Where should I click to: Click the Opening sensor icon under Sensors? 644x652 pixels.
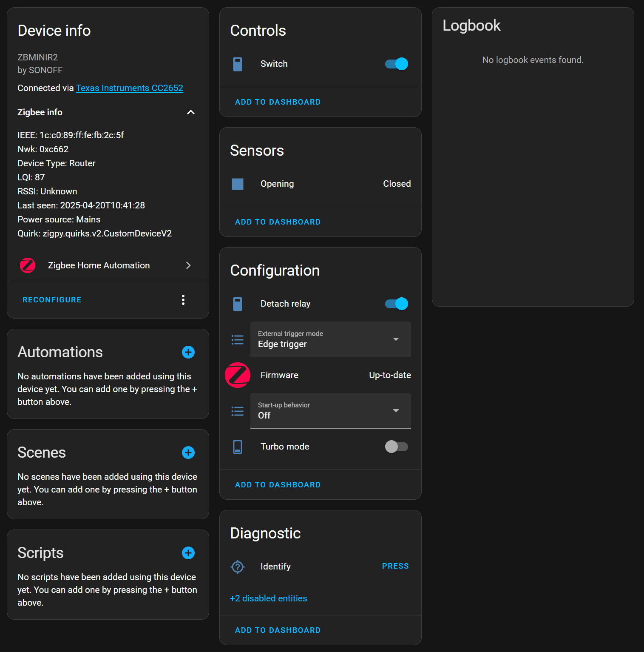238,184
